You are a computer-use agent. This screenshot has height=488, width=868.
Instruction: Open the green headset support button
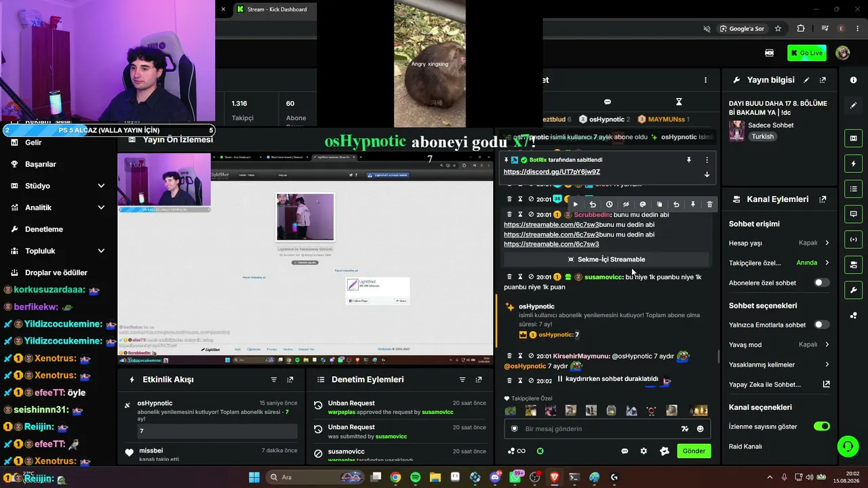click(848, 446)
